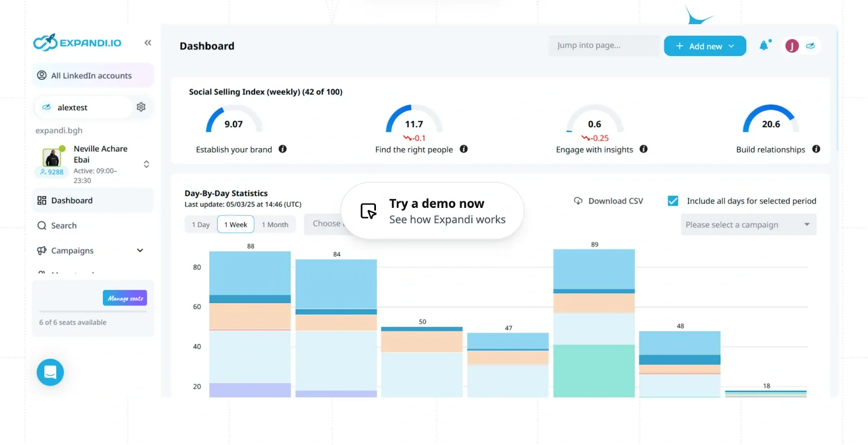Image resolution: width=868 pixels, height=445 pixels.
Task: Click the Build relationships gauge 20.6
Action: (771, 119)
